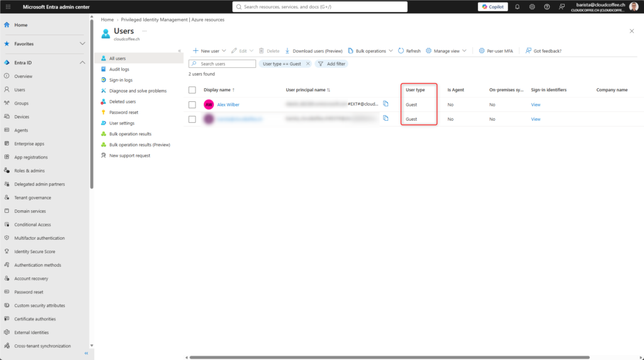644x360 pixels.
Task: Open Bulk operation results (Preview)
Action: pyautogui.click(x=139, y=145)
